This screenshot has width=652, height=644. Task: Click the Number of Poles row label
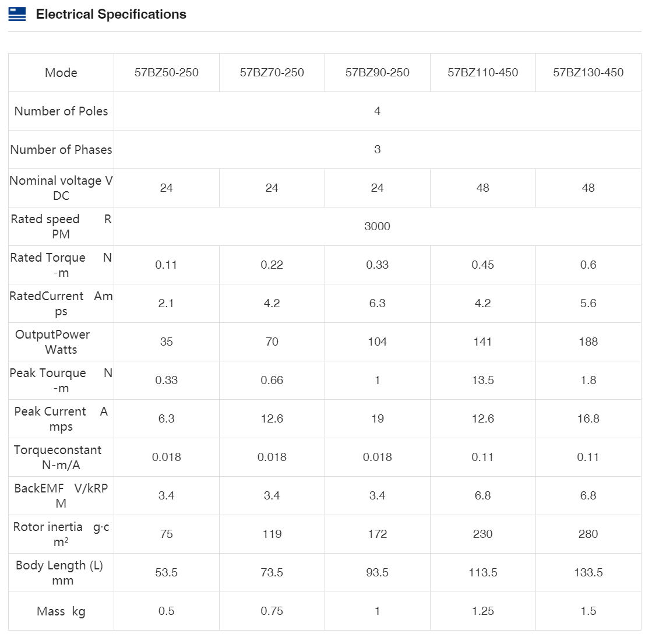click(x=61, y=111)
